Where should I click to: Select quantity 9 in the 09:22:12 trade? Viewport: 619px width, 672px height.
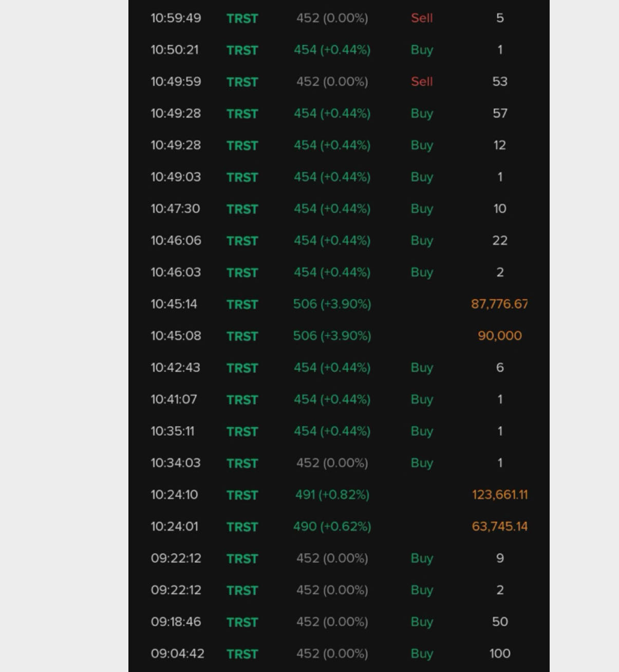click(x=500, y=559)
